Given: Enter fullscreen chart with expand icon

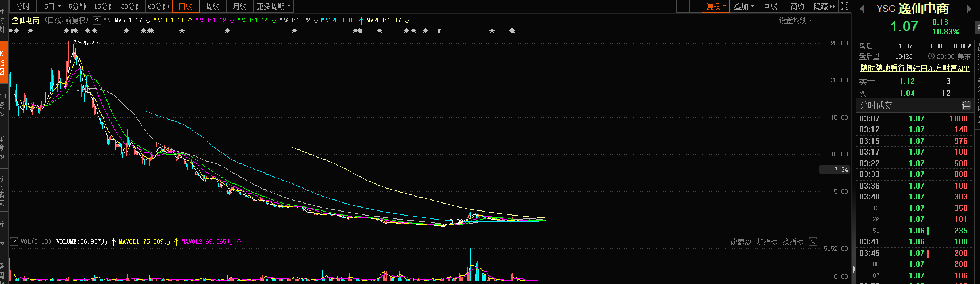Looking at the screenshot, I should [x=844, y=6].
